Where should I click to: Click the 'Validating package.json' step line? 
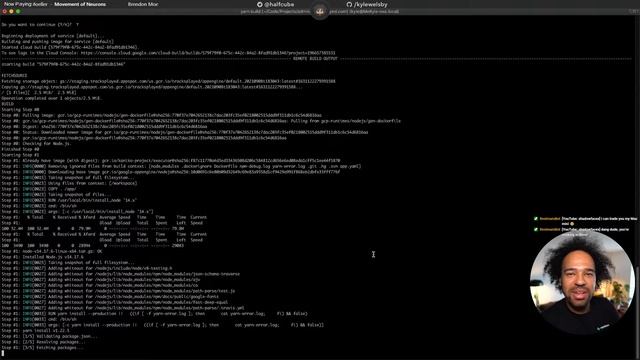[50, 337]
